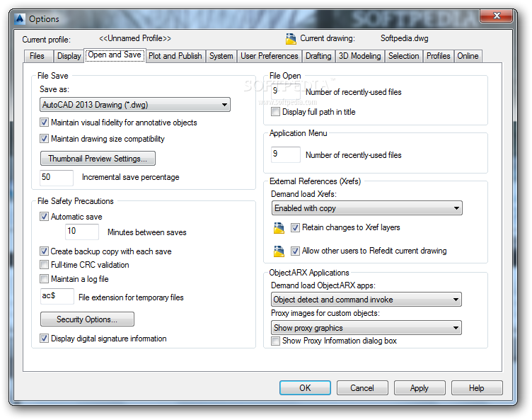Confirm settings with the OK button
Image resolution: width=532 pixels, height=420 pixels.
(305, 387)
